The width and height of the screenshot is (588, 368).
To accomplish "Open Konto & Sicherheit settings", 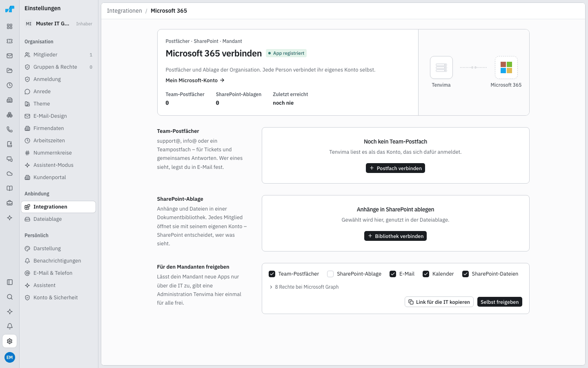I will tap(58, 298).
